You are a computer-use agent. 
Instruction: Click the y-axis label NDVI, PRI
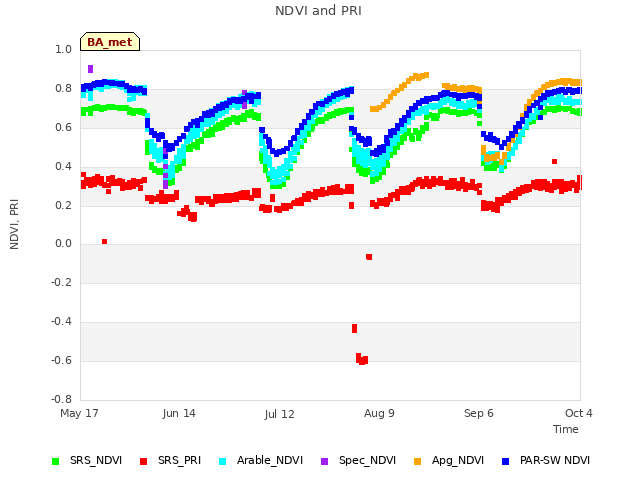pyautogui.click(x=14, y=224)
